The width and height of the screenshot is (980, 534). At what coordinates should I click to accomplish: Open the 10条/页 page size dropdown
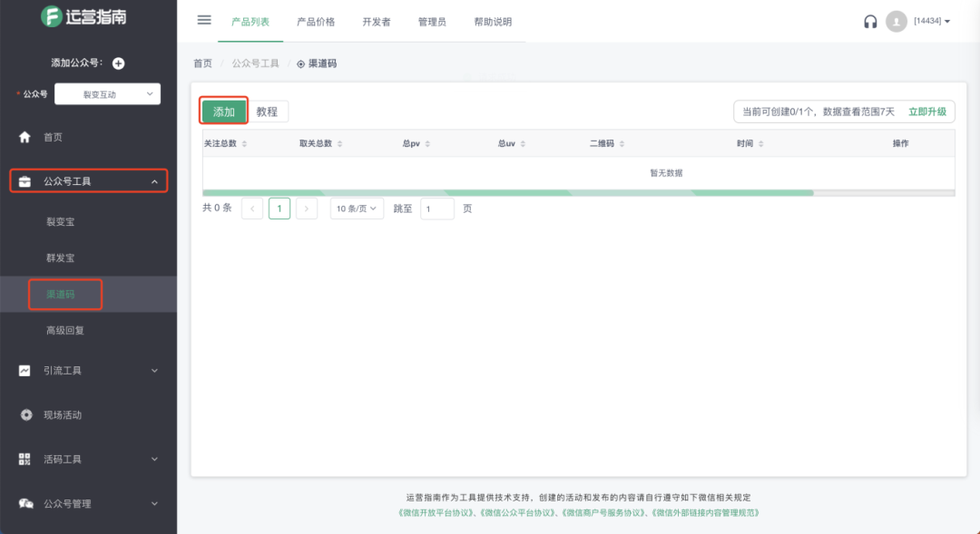356,208
